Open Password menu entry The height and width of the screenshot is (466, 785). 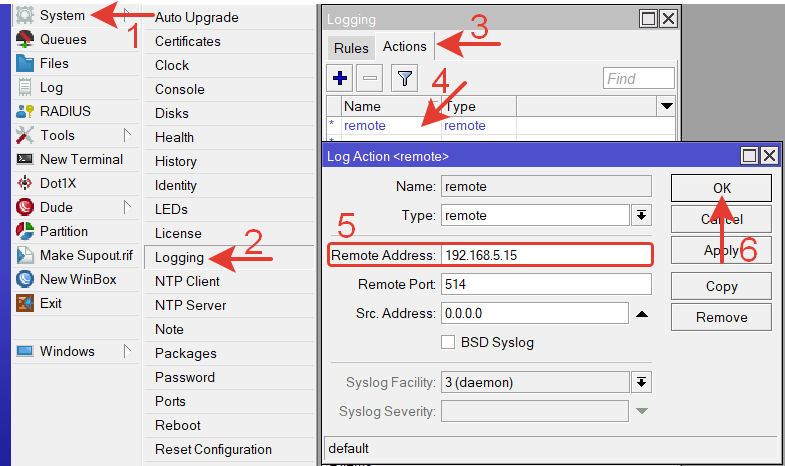click(229, 377)
